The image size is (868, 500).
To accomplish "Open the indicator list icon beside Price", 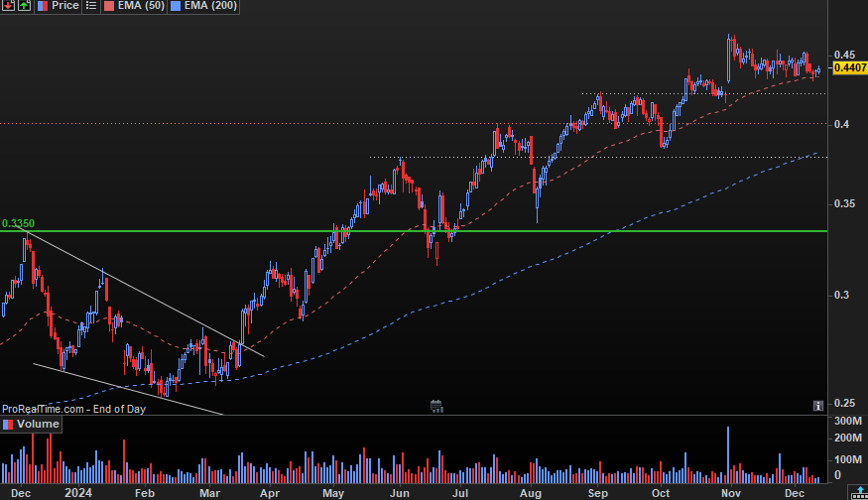I will click(91, 6).
